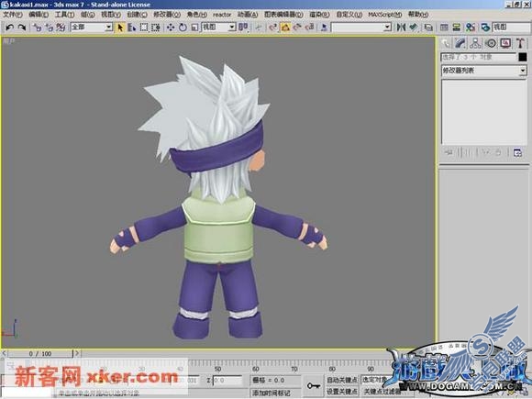The height and width of the screenshot is (399, 532).
Task: Activate Bind to Space Warp tool
Action: point(61,28)
